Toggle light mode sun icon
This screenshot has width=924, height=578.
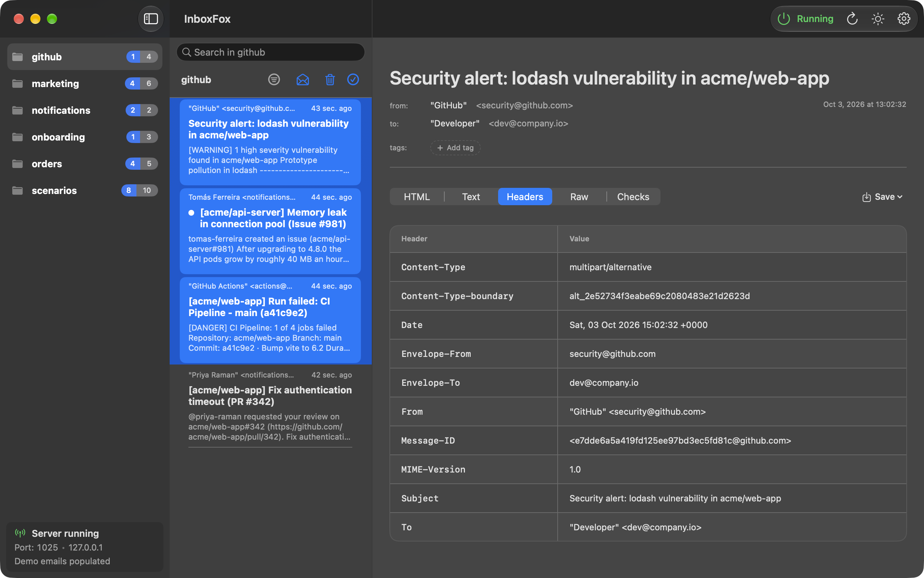click(x=878, y=19)
